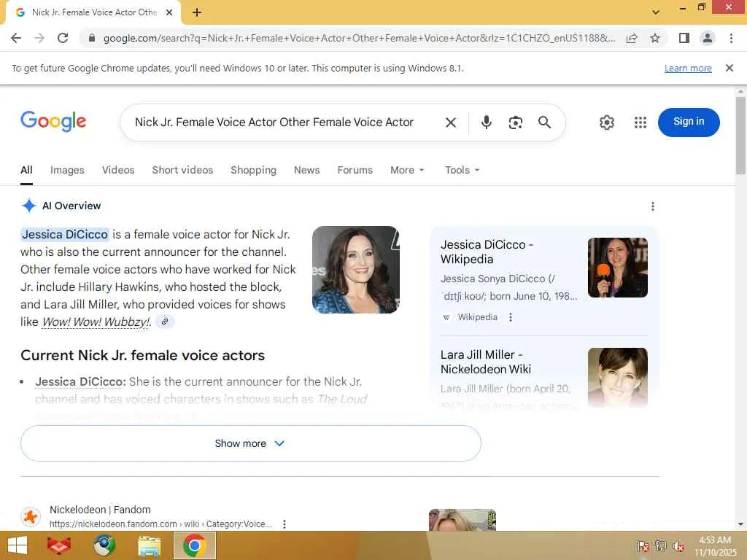The image size is (747, 560).
Task: Open AI Overview options menu
Action: [x=653, y=206]
